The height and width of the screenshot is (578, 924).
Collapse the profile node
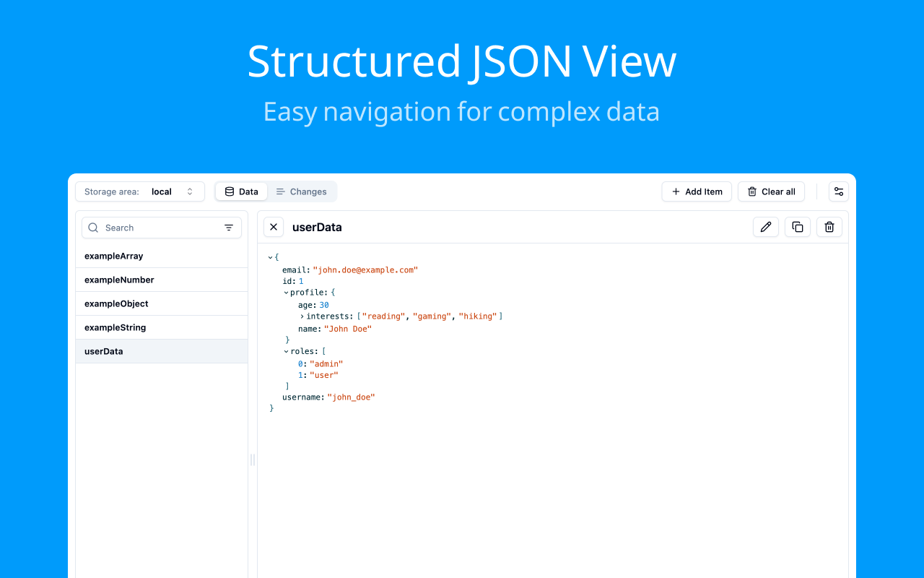[286, 293]
